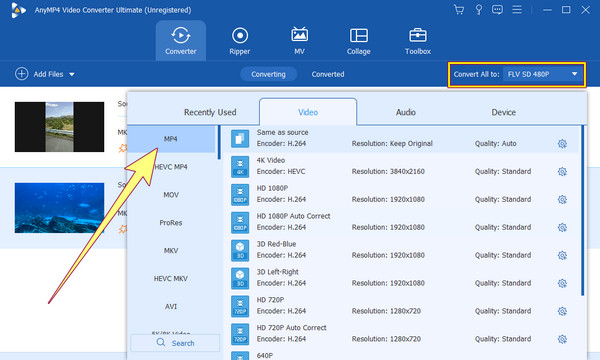Click HD 1080P Auto Correct preset icon
This screenshot has height=360, width=600.
tap(240, 222)
